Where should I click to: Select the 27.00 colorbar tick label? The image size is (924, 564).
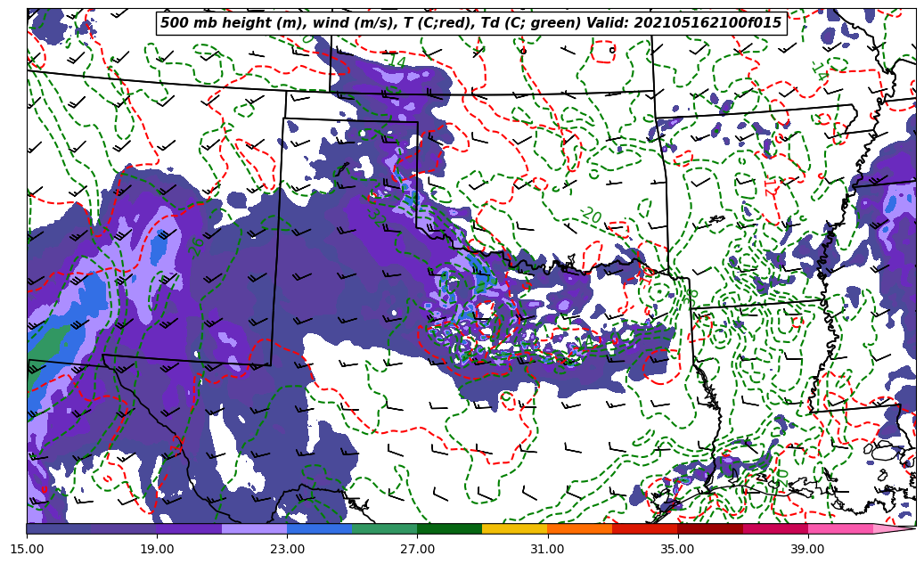[417, 549]
